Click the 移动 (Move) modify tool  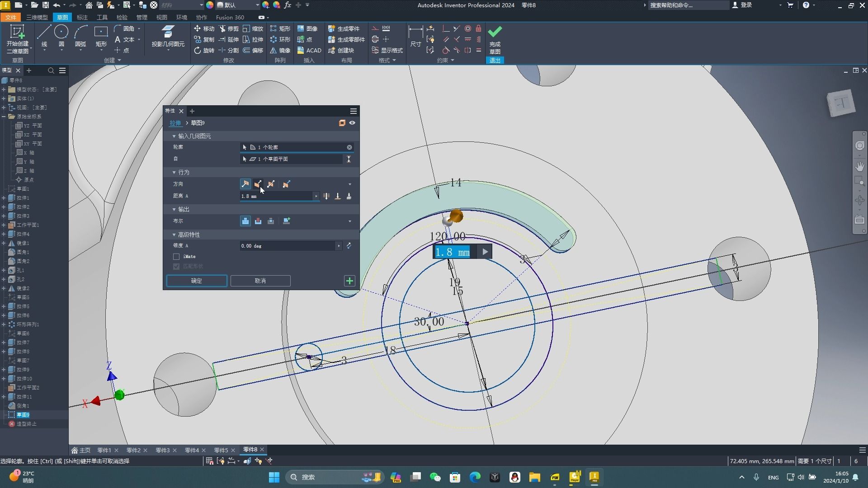click(204, 28)
